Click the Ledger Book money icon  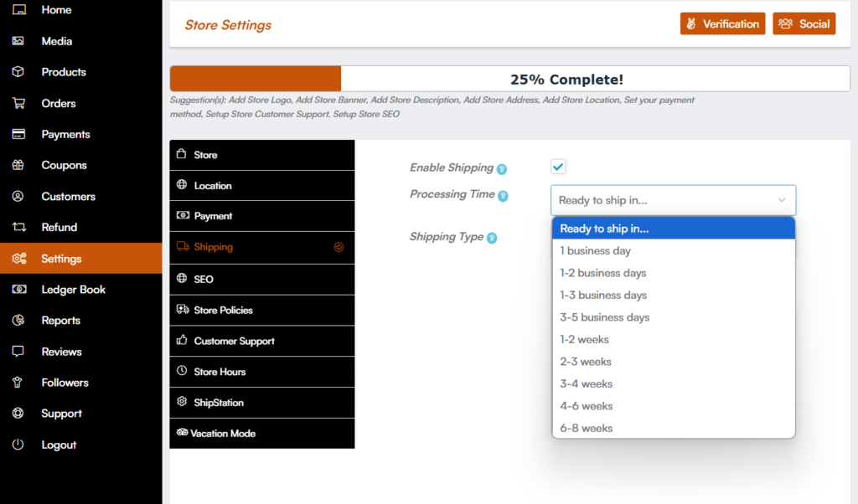pos(18,290)
